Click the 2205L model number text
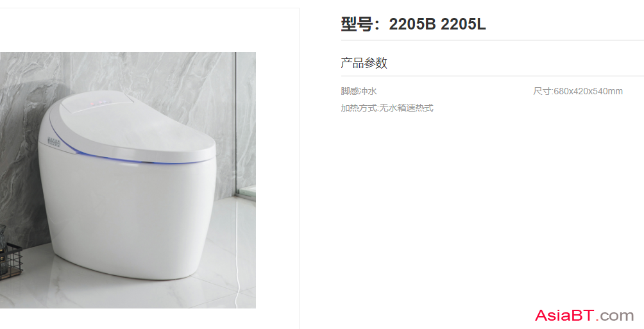644x329 pixels. pyautogui.click(x=463, y=24)
